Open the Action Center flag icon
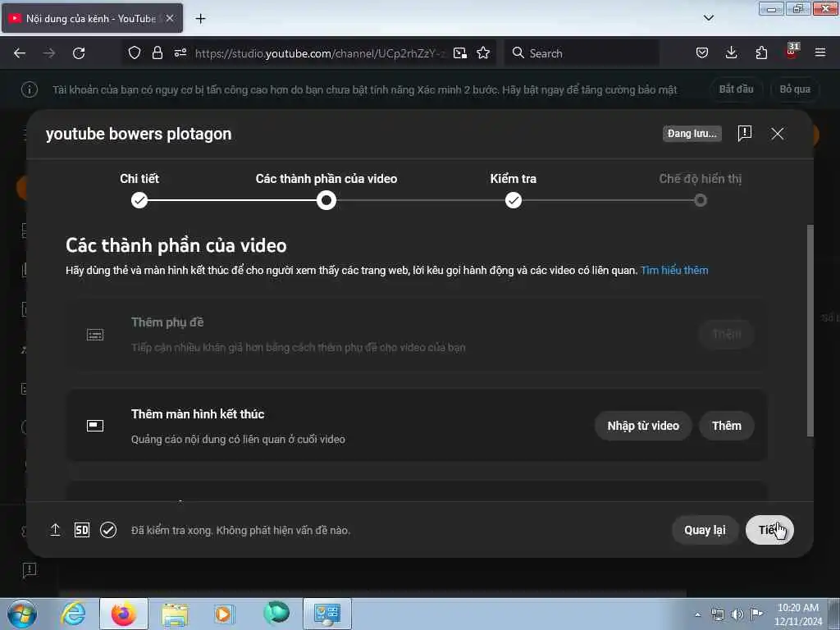 click(x=756, y=614)
